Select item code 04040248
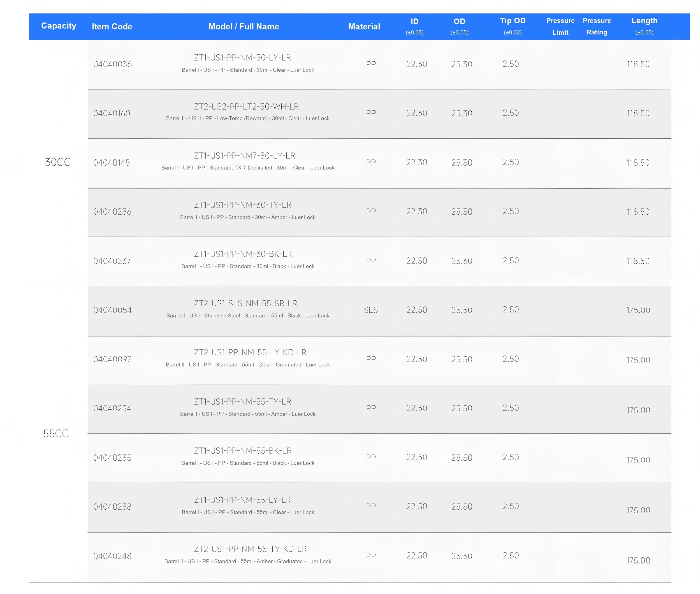The height and width of the screenshot is (594, 700). [x=112, y=556]
